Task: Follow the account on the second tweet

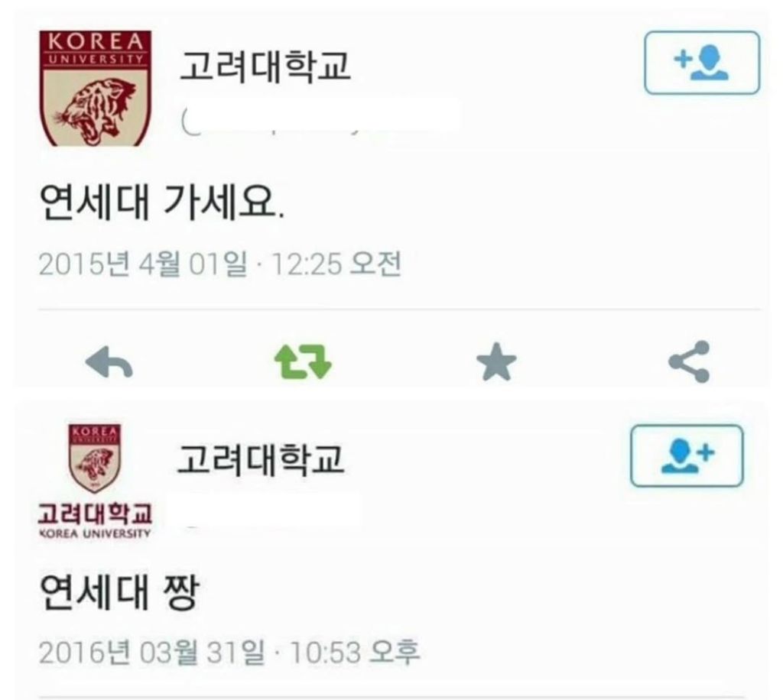Action: point(687,455)
